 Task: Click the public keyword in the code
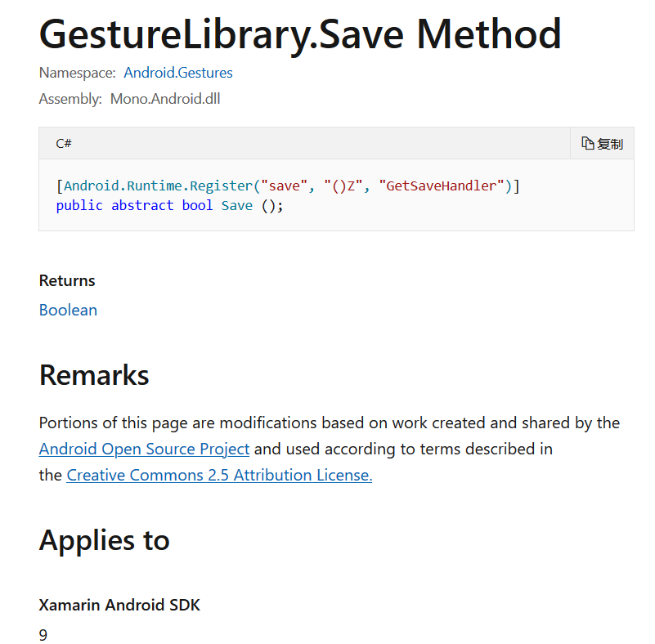point(79,205)
